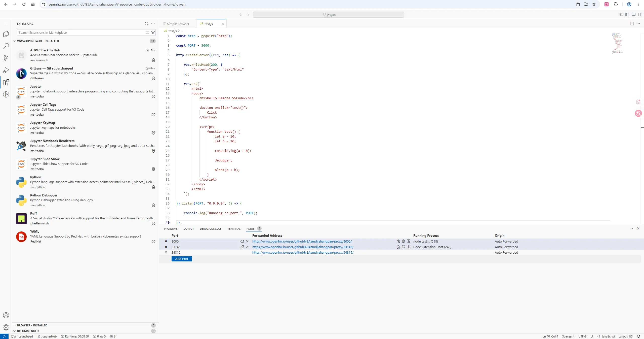Select the Jupyter Notebook Renderers extension
The width and height of the screenshot is (644, 339).
tap(86, 146)
